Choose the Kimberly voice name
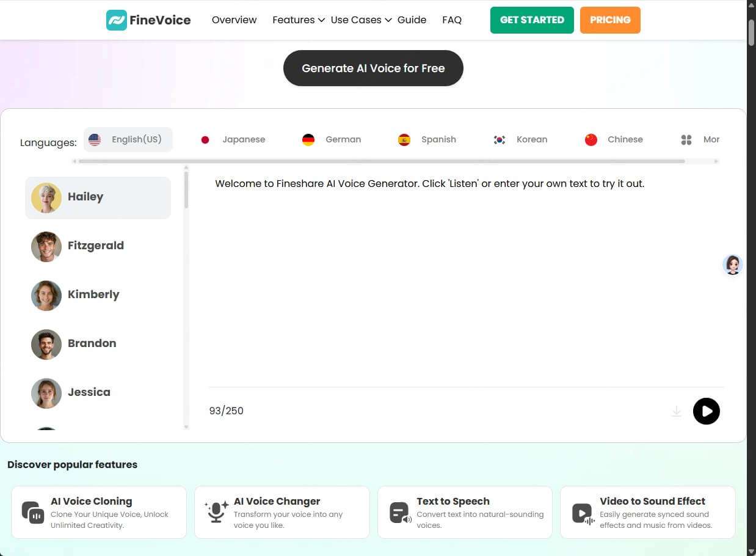The height and width of the screenshot is (556, 756). [x=93, y=294]
